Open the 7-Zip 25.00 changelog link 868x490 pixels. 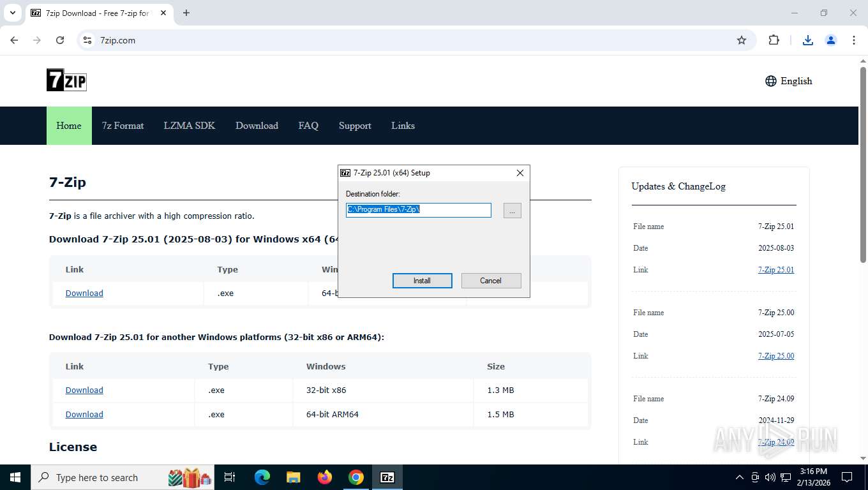776,356
